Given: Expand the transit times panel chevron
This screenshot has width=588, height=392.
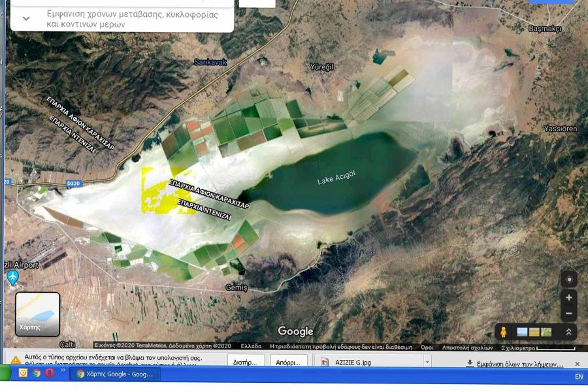Looking at the screenshot, I should tap(26, 18).
